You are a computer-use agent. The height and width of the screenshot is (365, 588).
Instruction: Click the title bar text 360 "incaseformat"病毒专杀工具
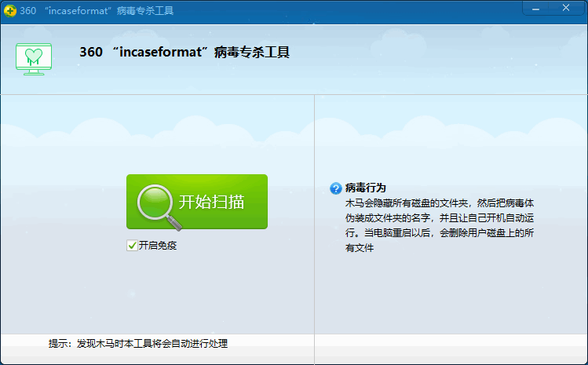coord(97,11)
